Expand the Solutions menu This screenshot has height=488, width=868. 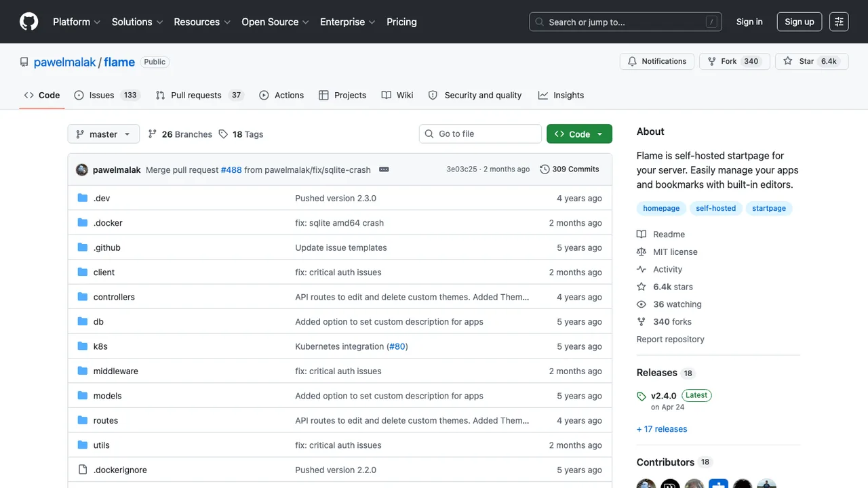click(138, 22)
